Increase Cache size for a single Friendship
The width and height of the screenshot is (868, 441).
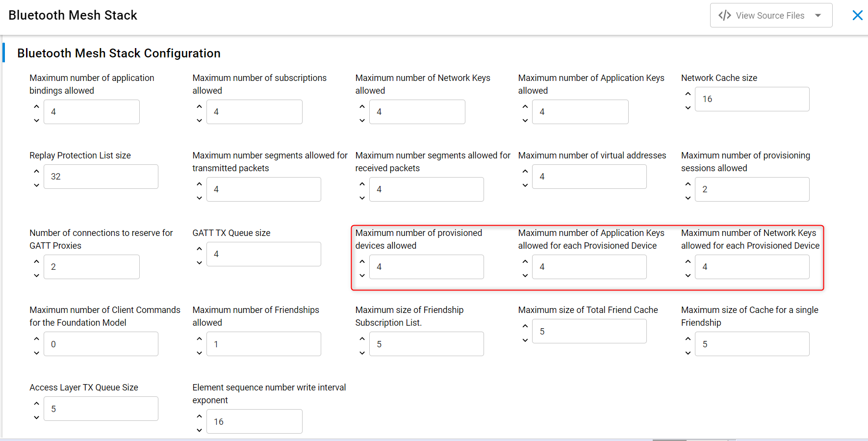click(688, 338)
